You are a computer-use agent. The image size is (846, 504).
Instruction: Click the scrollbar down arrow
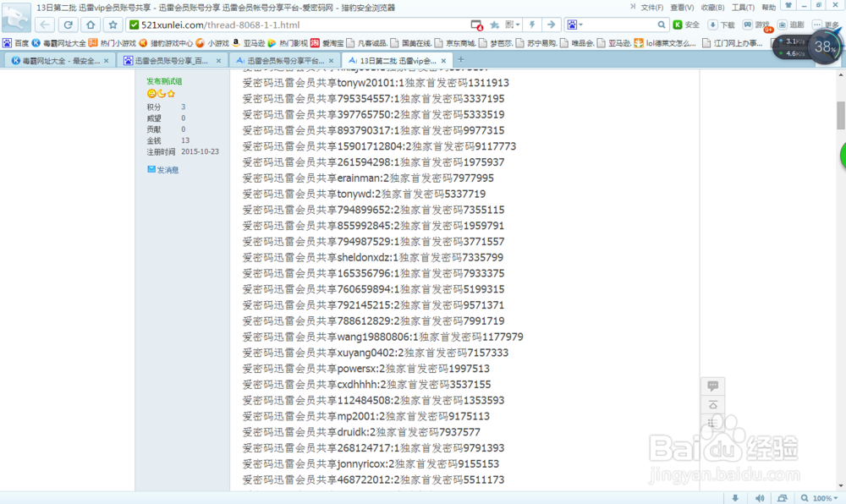tap(841, 485)
